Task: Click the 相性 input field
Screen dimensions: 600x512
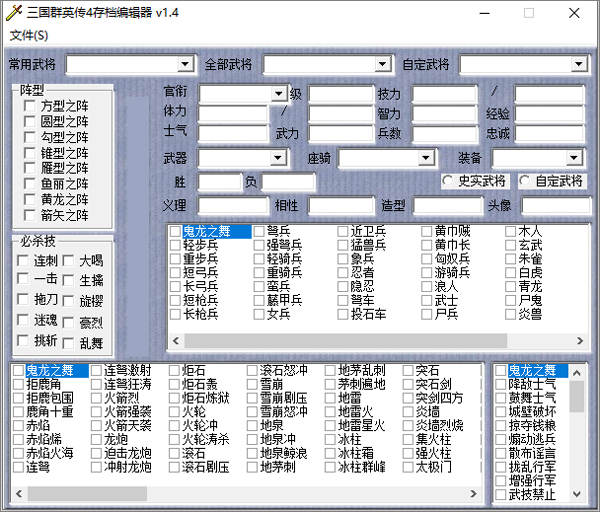Action: pyautogui.click(x=341, y=205)
